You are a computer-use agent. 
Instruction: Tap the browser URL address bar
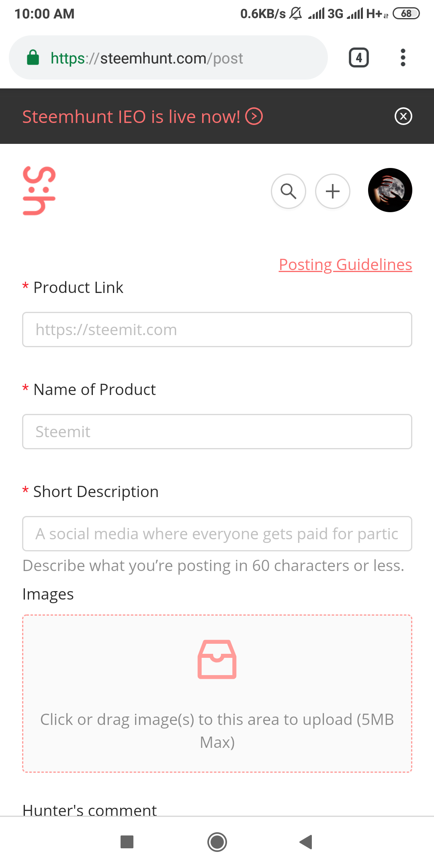point(168,57)
